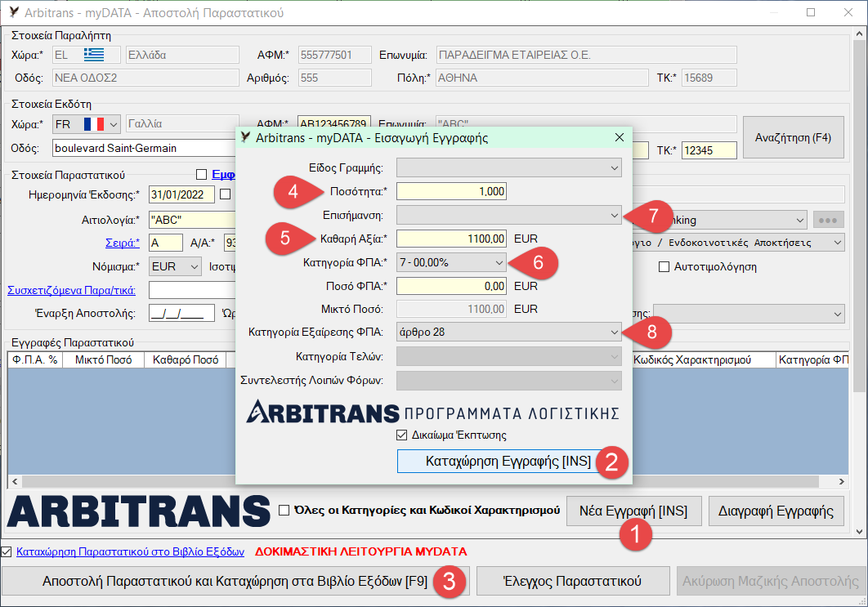Close the Εισαγωγή Εγγραφής dialog
The width and height of the screenshot is (868, 607).
tap(620, 137)
